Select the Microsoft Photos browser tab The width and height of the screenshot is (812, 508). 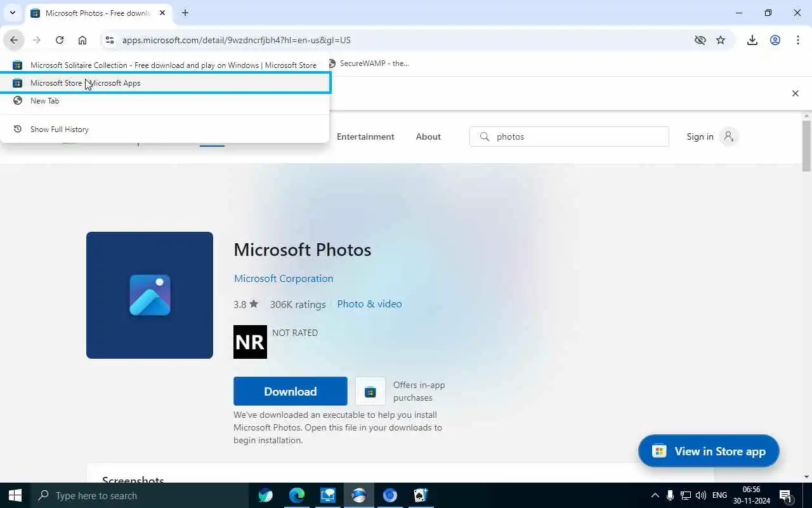[98, 13]
